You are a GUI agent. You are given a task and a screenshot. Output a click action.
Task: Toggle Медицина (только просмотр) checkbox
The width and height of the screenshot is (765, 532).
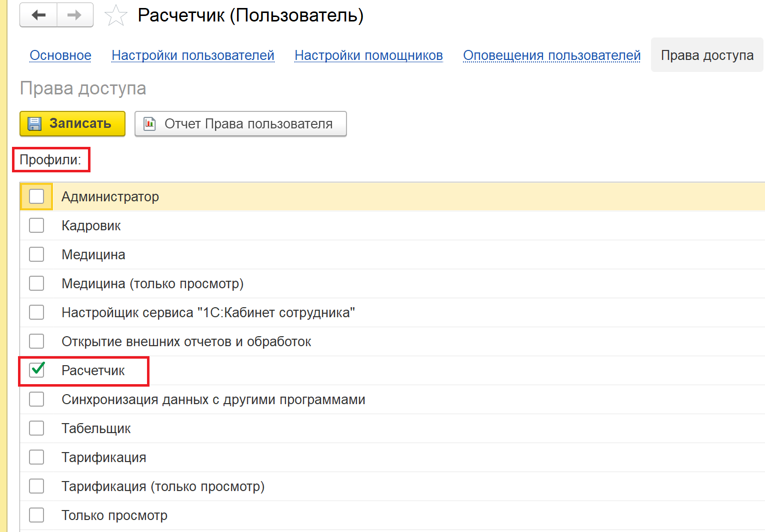click(x=36, y=283)
